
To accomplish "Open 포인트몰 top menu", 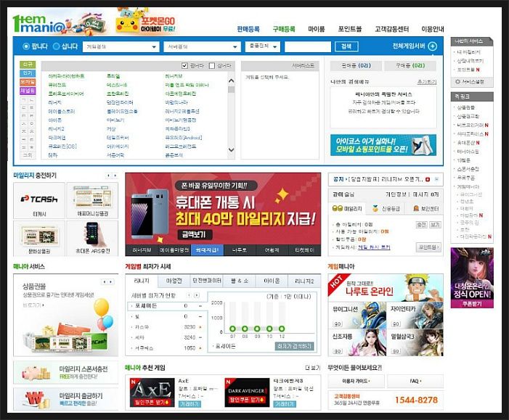I will point(350,29).
